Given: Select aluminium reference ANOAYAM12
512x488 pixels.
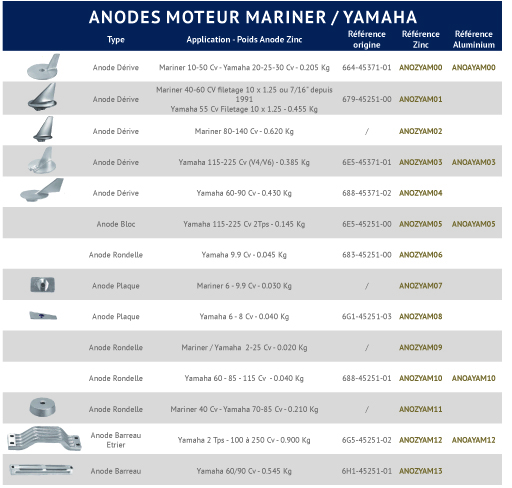Looking at the screenshot, I should pos(474,440).
